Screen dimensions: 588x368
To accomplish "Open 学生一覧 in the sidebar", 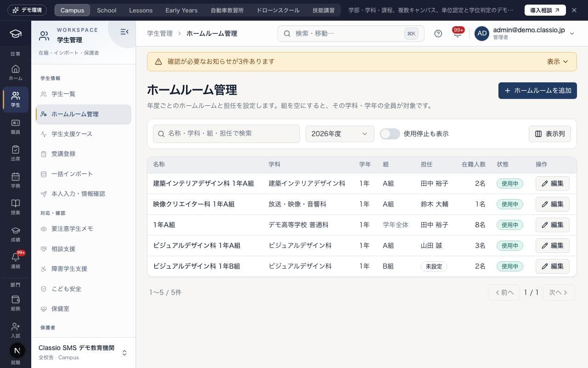I will click(83, 94).
